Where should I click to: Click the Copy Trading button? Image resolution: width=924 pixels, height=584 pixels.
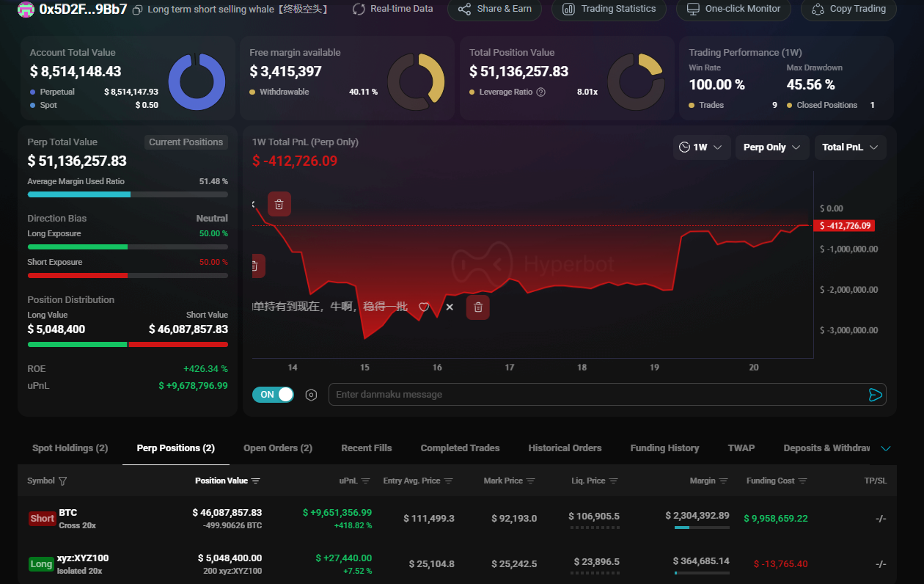848,10
